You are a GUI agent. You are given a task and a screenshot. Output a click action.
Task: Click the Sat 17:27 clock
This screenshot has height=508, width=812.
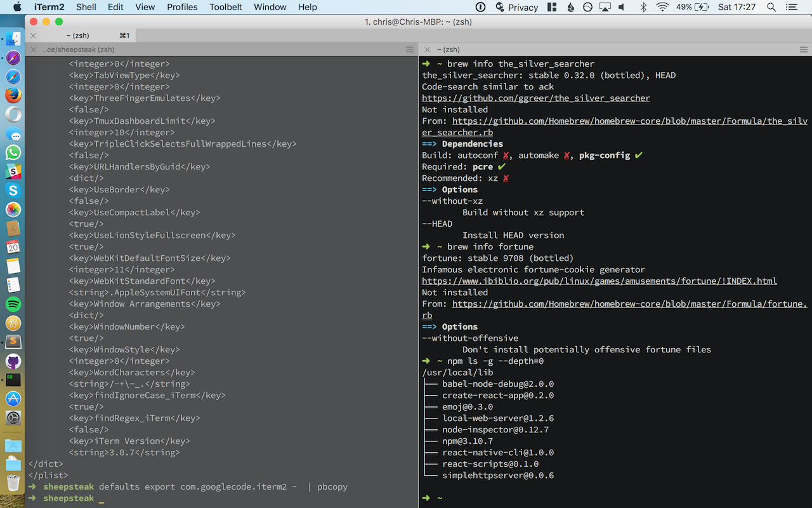click(737, 7)
